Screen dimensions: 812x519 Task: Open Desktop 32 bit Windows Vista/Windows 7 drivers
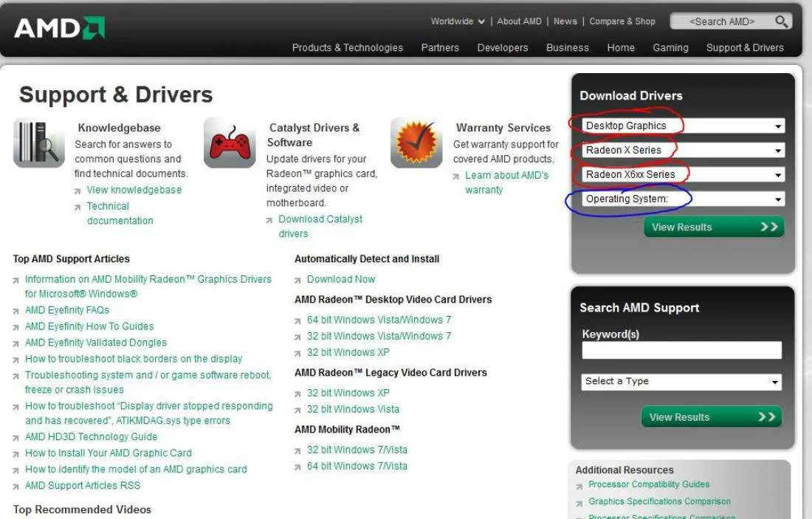[379, 336]
